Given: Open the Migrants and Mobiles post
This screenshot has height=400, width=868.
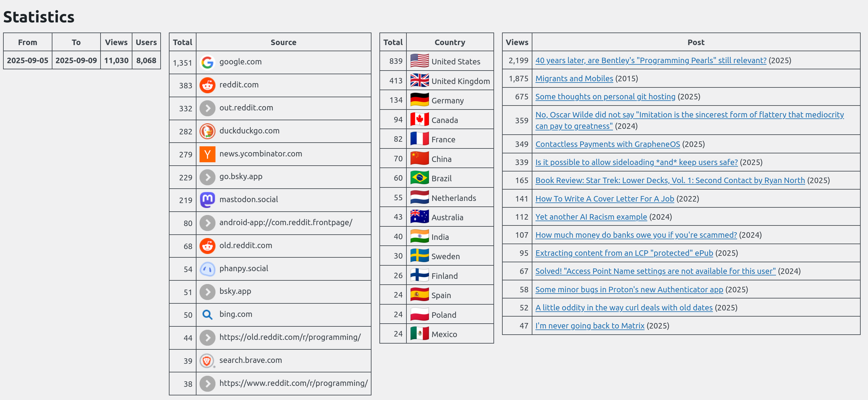Looking at the screenshot, I should tap(574, 79).
